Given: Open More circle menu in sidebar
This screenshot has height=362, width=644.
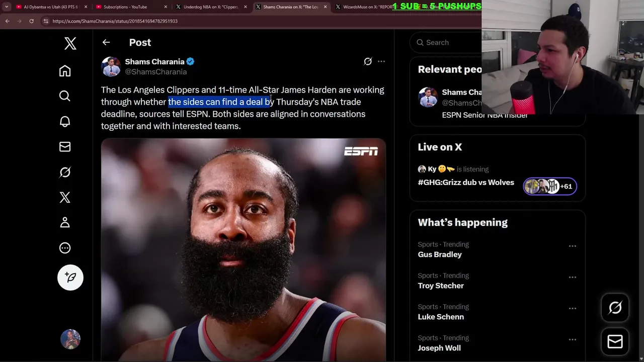Looking at the screenshot, I should (65, 248).
